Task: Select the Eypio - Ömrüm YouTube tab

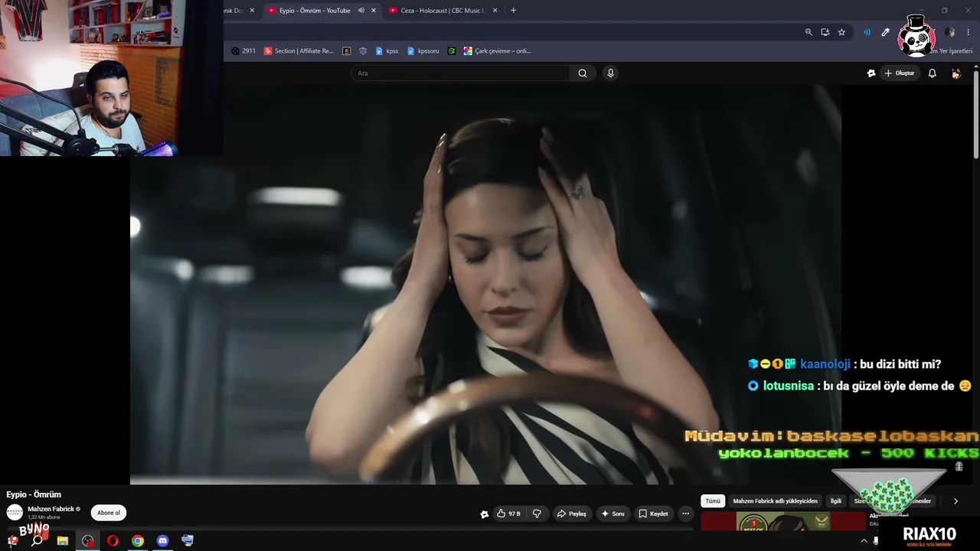Action: (314, 11)
